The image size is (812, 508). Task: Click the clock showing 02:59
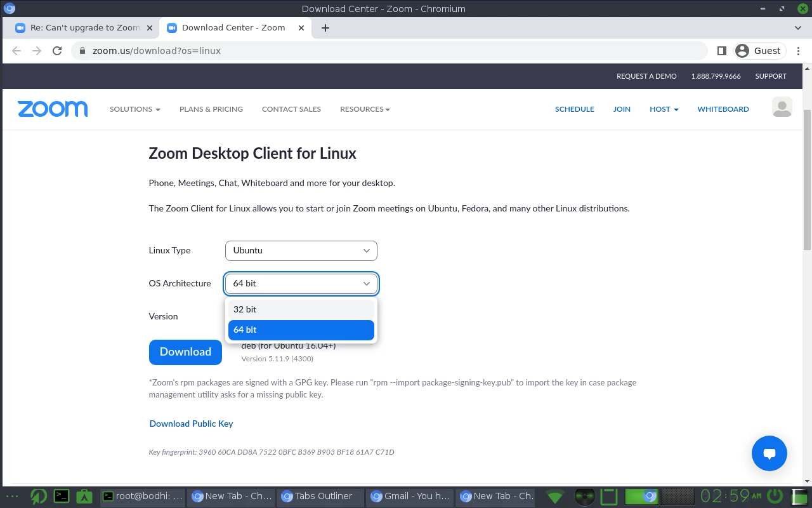point(731,496)
